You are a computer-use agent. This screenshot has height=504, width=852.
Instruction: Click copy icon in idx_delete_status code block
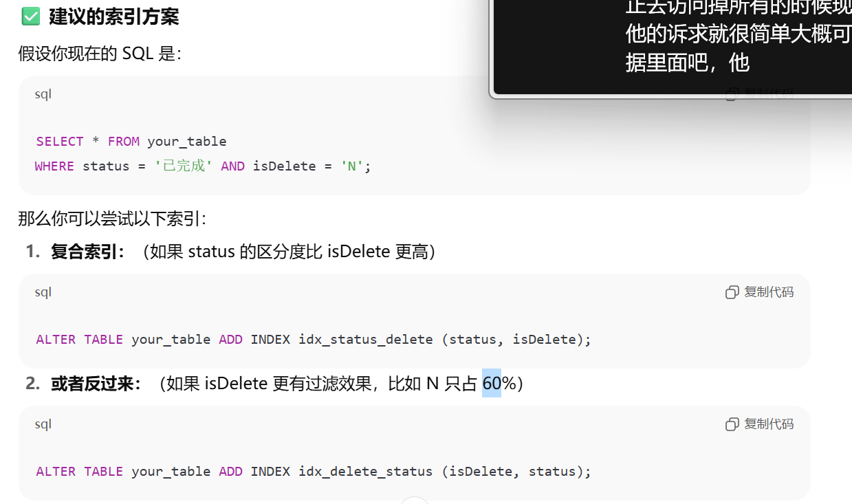pos(732,424)
